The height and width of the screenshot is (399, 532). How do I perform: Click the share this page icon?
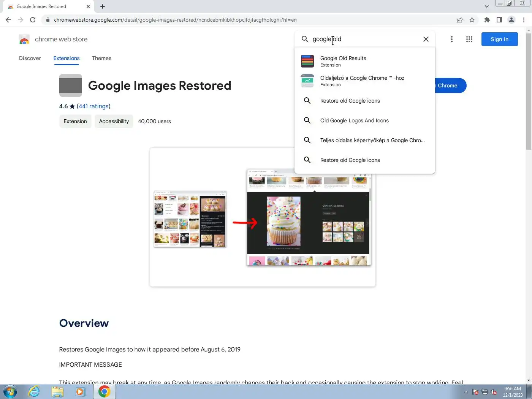pos(460,20)
